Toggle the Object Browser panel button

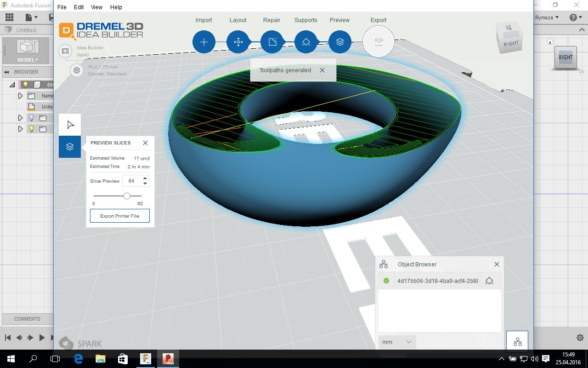coord(517,342)
